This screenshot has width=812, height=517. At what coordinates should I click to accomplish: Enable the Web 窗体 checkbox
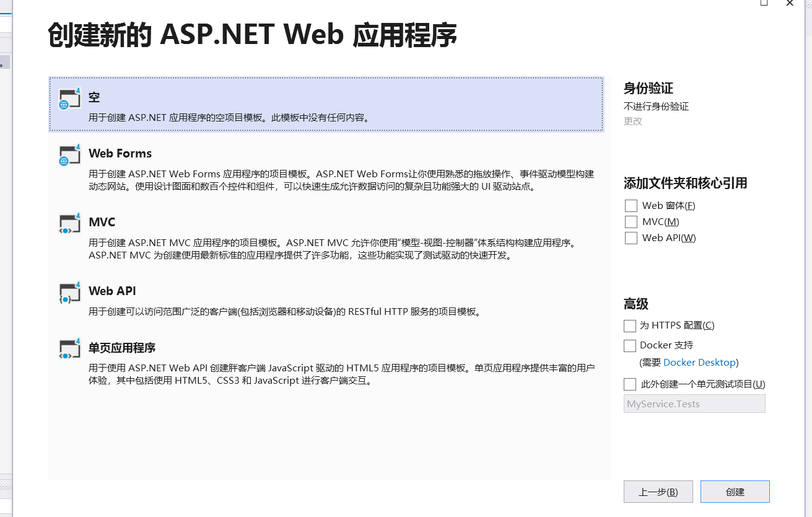(631, 206)
